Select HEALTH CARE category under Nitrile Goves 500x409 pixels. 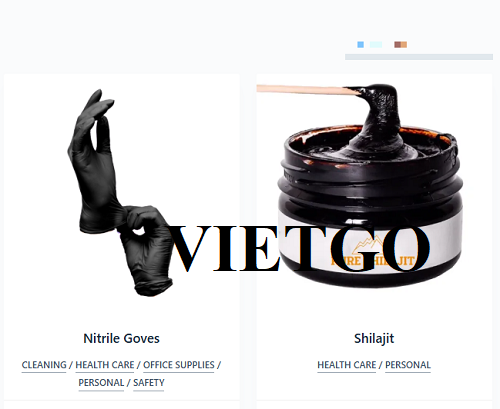click(105, 365)
